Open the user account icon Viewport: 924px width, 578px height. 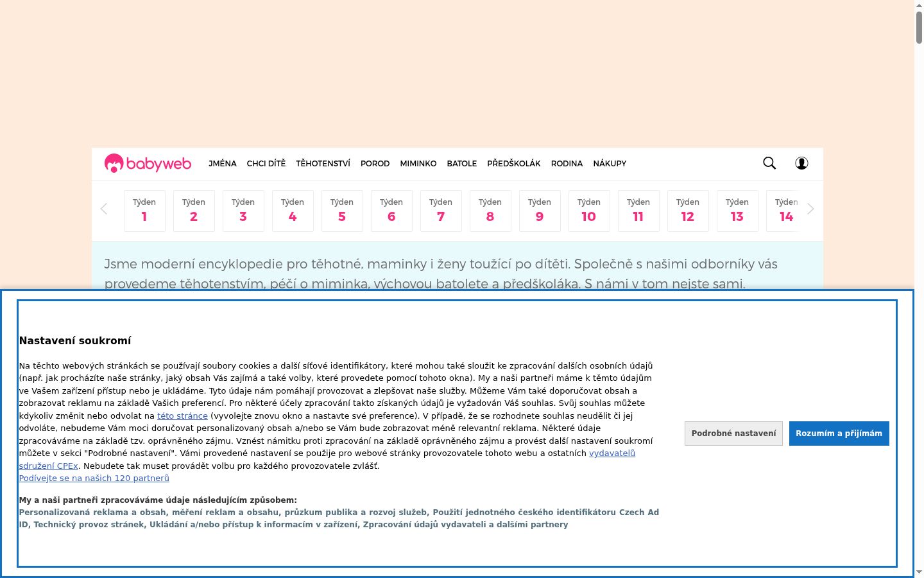[x=801, y=163]
